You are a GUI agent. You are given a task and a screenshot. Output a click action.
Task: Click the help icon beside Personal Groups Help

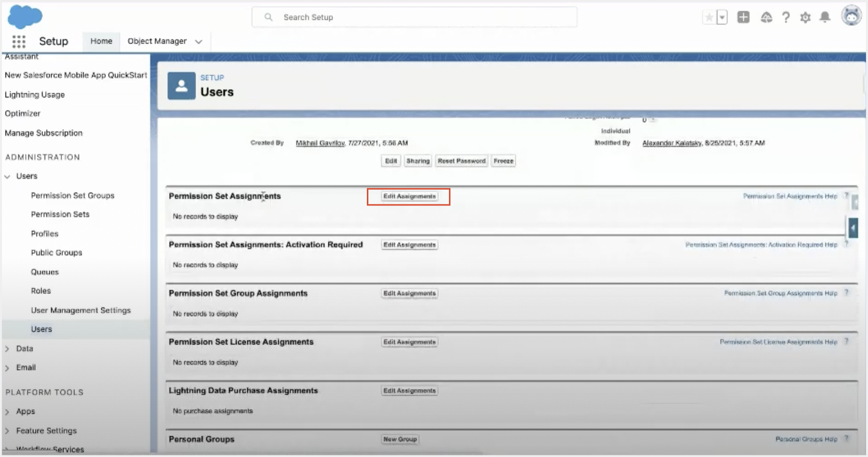point(846,439)
